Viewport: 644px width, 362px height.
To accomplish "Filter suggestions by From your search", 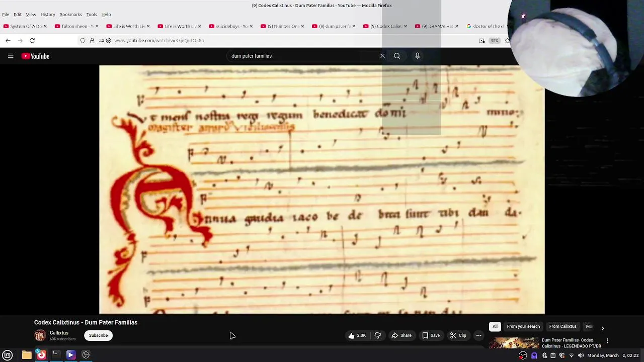I will point(523,326).
